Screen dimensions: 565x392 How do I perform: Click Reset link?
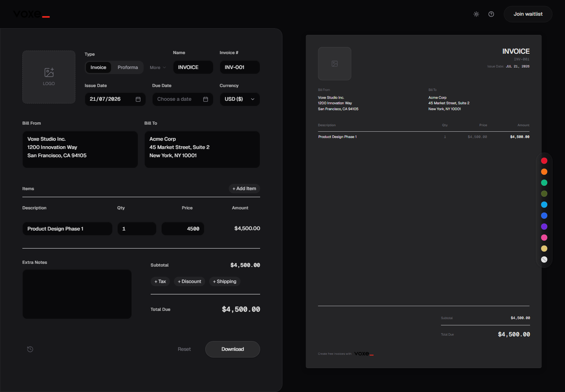(184, 349)
